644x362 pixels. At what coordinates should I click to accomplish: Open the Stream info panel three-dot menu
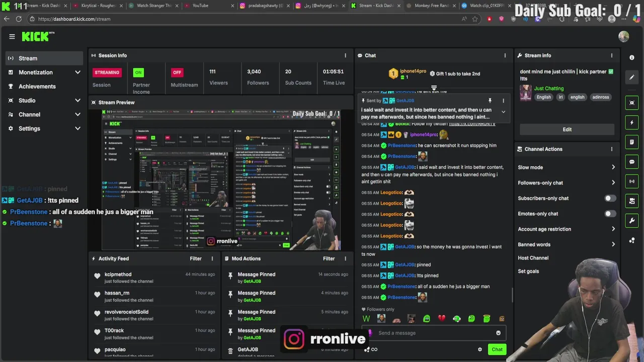click(x=612, y=55)
